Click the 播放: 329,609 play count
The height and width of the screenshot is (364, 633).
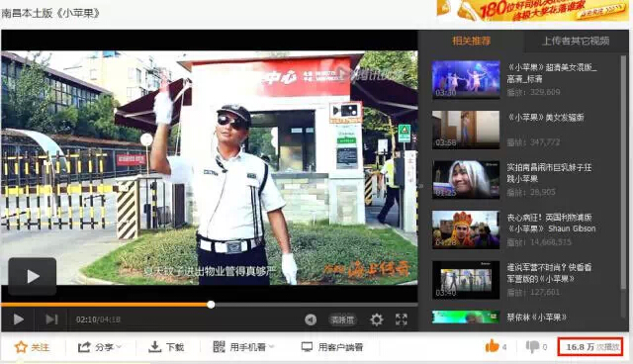coord(533,92)
